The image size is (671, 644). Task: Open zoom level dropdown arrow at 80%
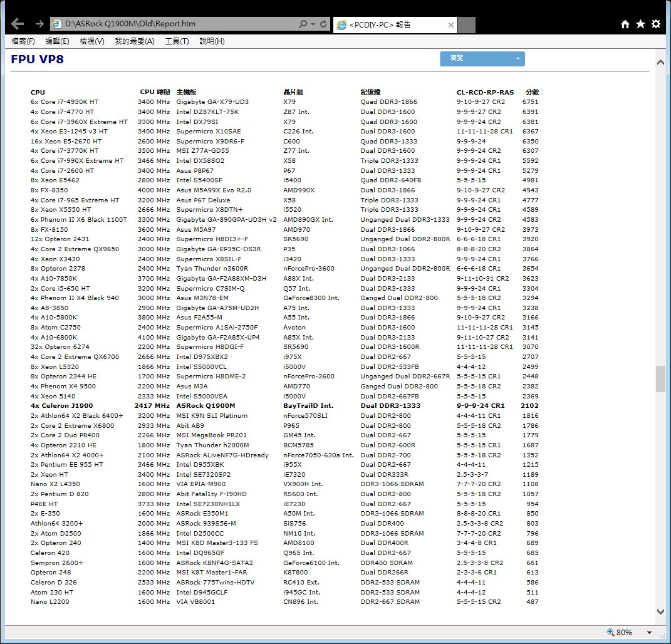649,633
